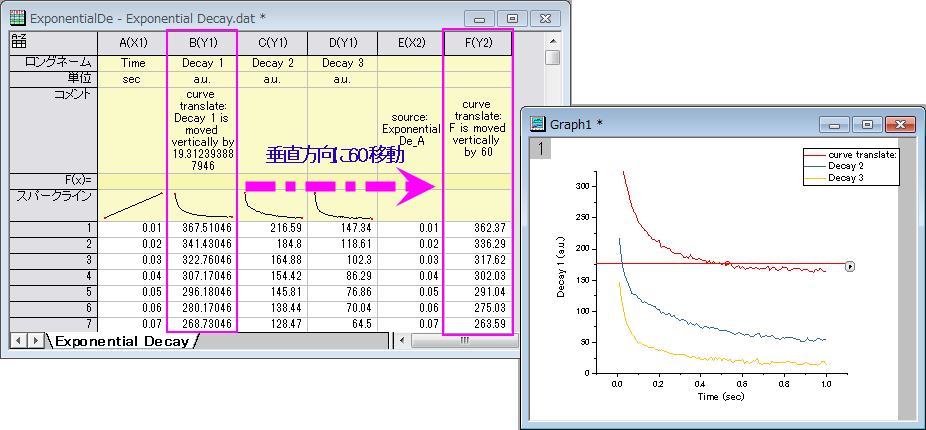Select column header D(Y1)
Screen dimensions: 926x430
coord(343,43)
